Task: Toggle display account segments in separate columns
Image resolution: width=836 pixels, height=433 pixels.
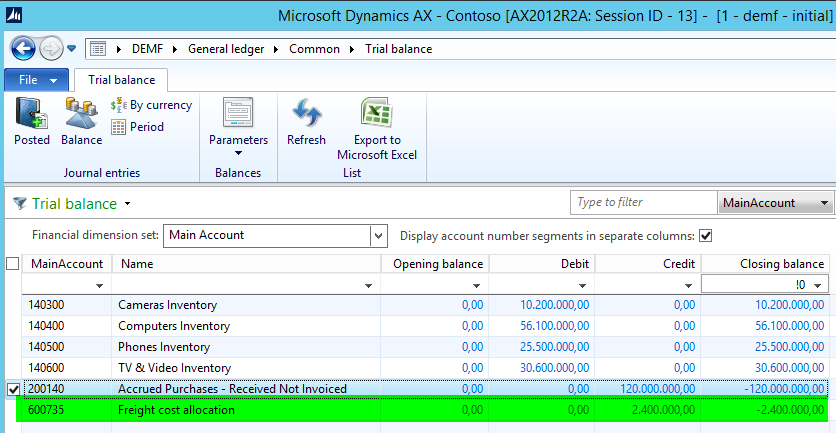Action: [x=705, y=236]
